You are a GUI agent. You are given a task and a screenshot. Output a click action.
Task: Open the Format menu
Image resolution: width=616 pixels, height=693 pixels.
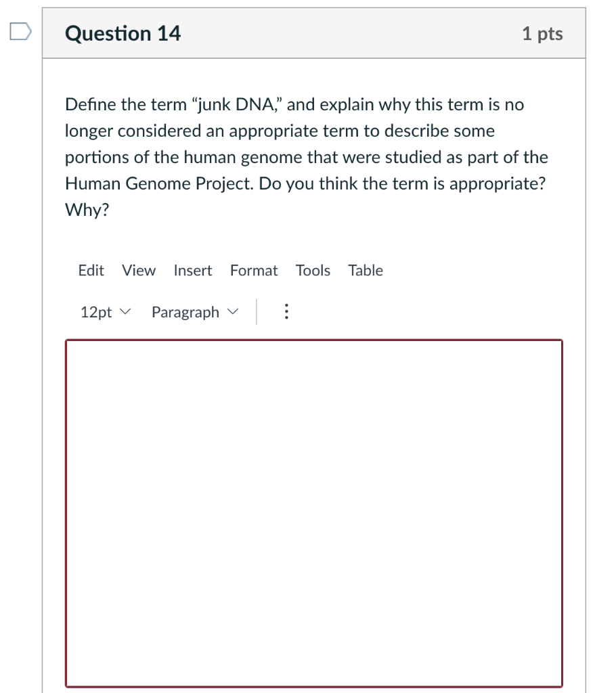coord(253,270)
